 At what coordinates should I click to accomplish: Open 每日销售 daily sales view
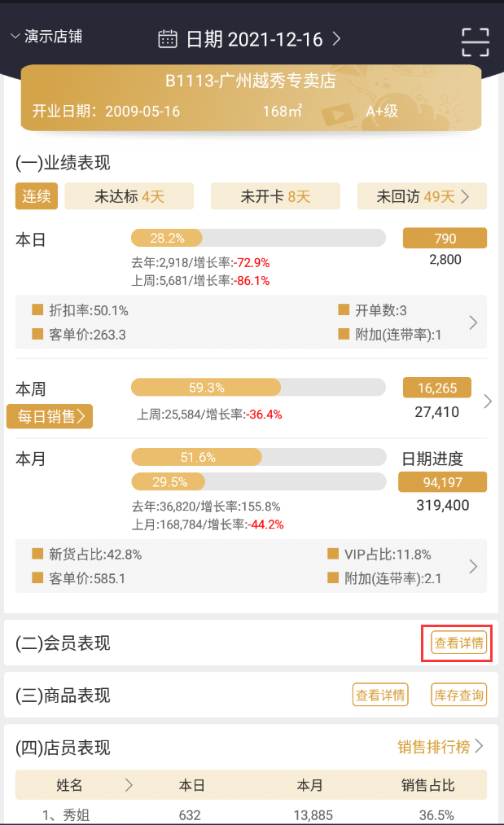coord(50,416)
